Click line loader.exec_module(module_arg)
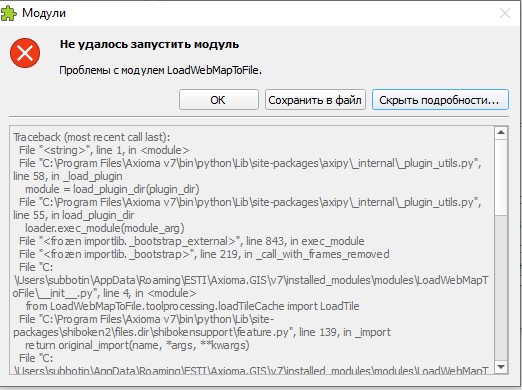The image size is (522, 390). pos(105,228)
